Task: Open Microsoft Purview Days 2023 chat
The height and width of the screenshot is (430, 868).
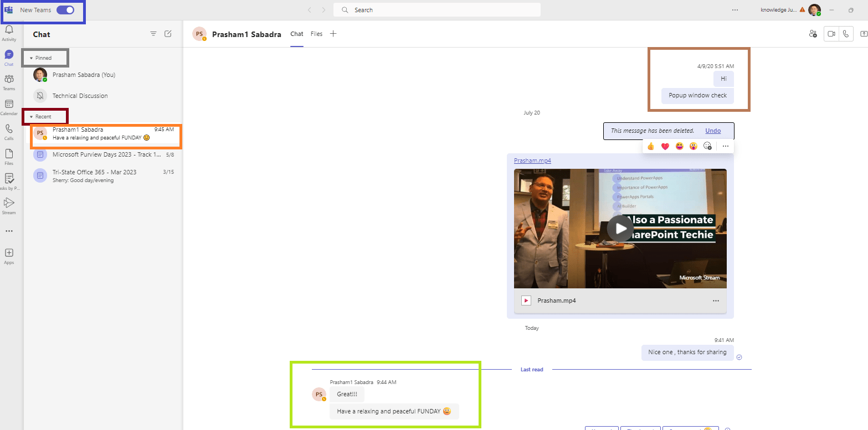Action: 103,155
